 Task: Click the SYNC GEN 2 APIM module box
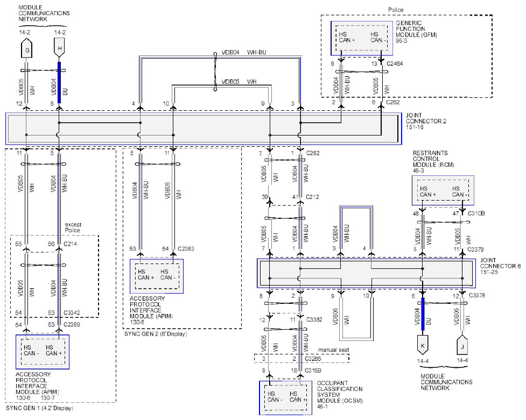[x=157, y=276]
